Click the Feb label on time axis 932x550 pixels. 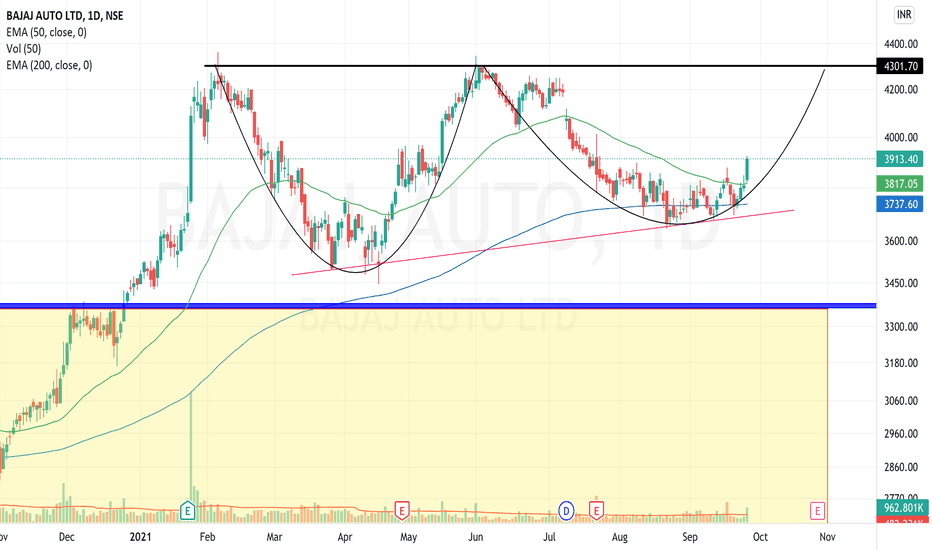[207, 537]
